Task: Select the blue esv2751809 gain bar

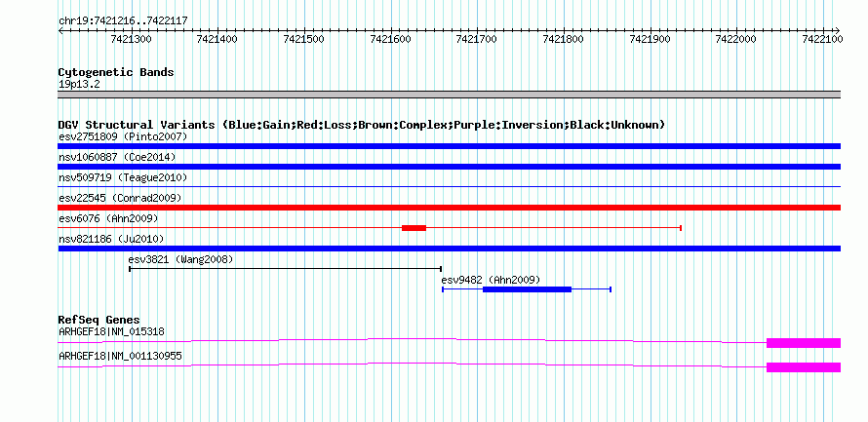Action: point(449,146)
